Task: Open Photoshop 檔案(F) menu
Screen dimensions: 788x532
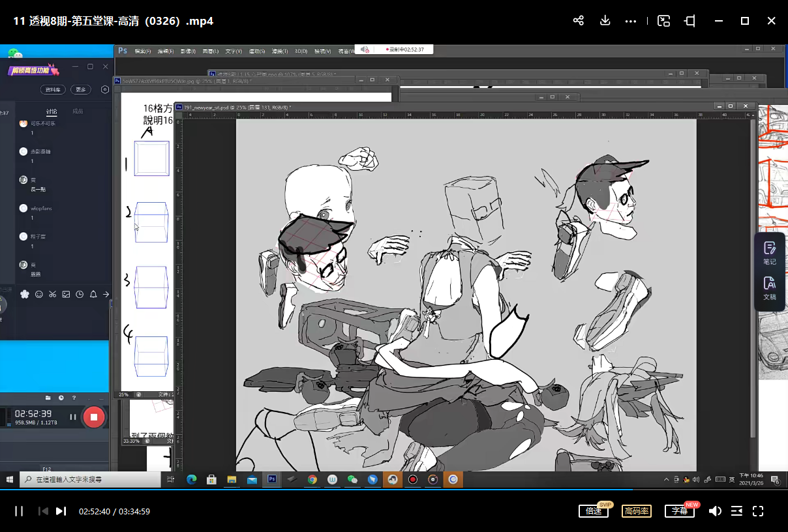Action: pos(142,51)
